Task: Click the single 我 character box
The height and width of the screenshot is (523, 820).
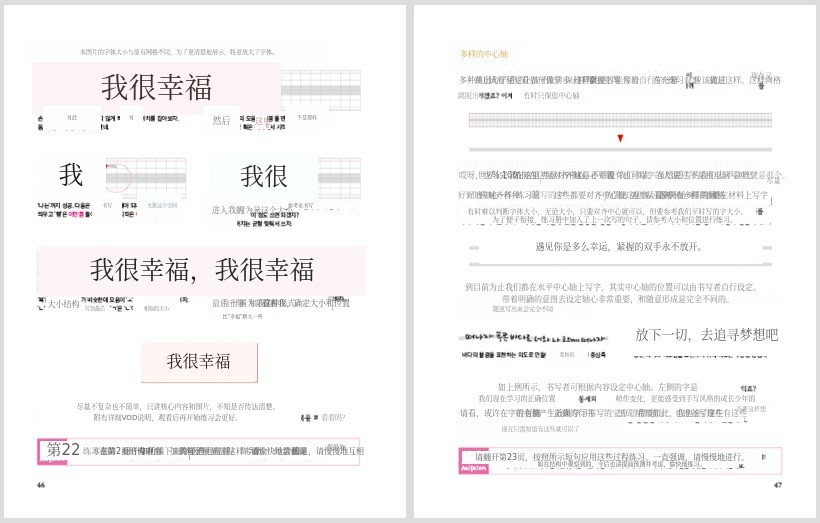Action: click(71, 176)
